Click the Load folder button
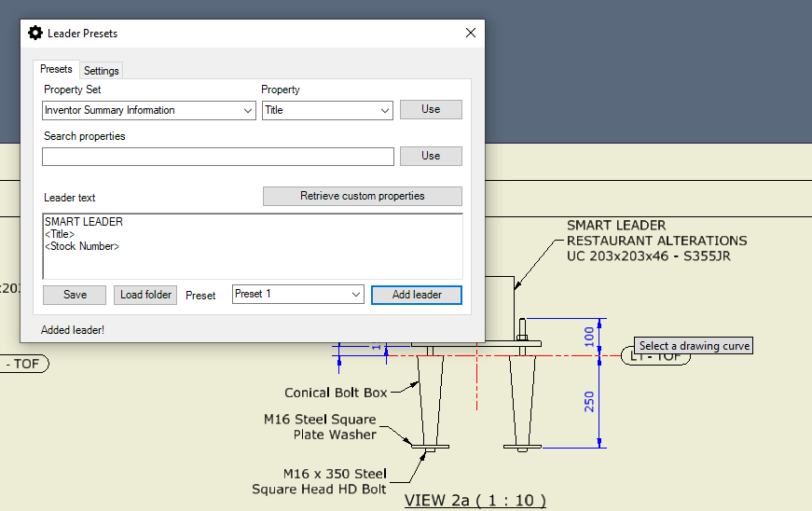This screenshot has height=511, width=812. tap(145, 295)
